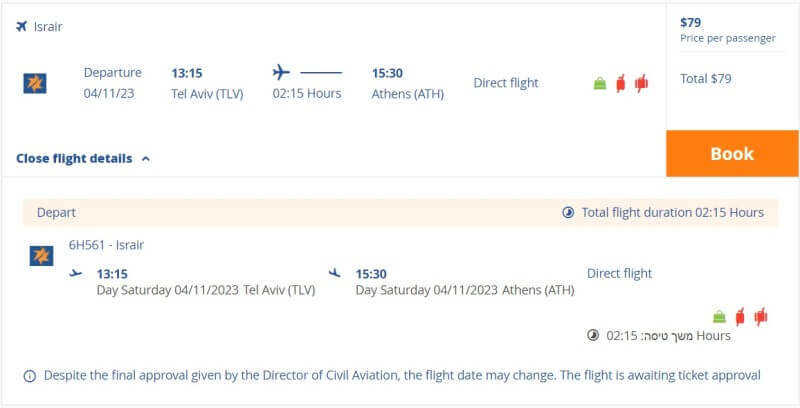Click the 6H561 - Israir flight number label
The width and height of the screenshot is (800, 408).
(106, 245)
